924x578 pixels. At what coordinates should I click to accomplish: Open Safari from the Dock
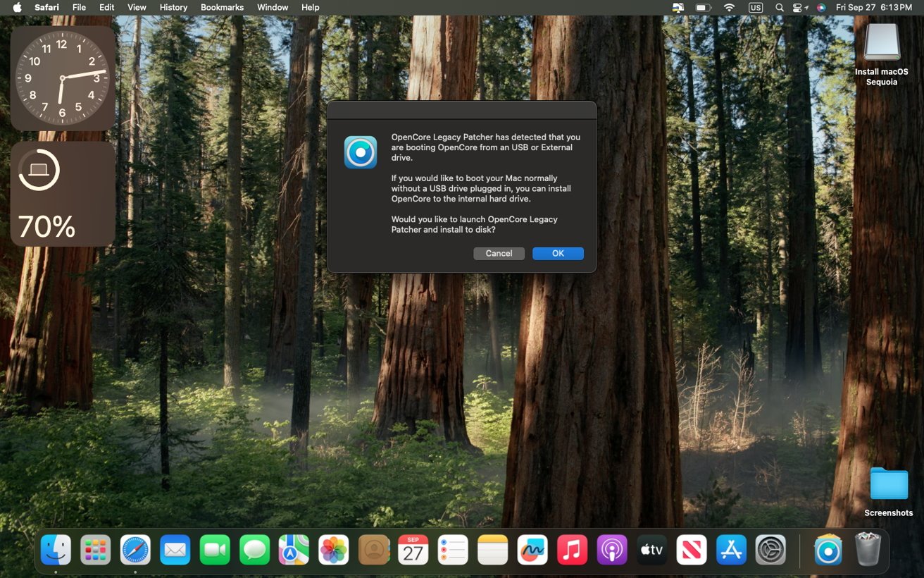click(135, 550)
